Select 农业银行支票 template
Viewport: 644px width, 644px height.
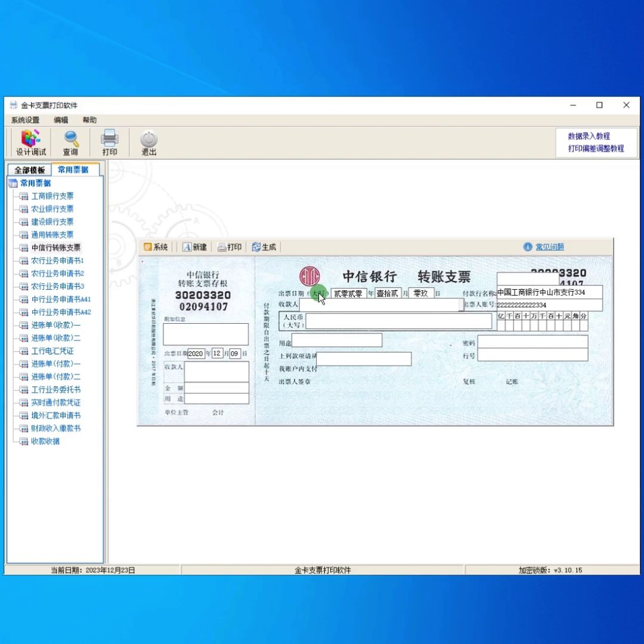[x=52, y=209]
